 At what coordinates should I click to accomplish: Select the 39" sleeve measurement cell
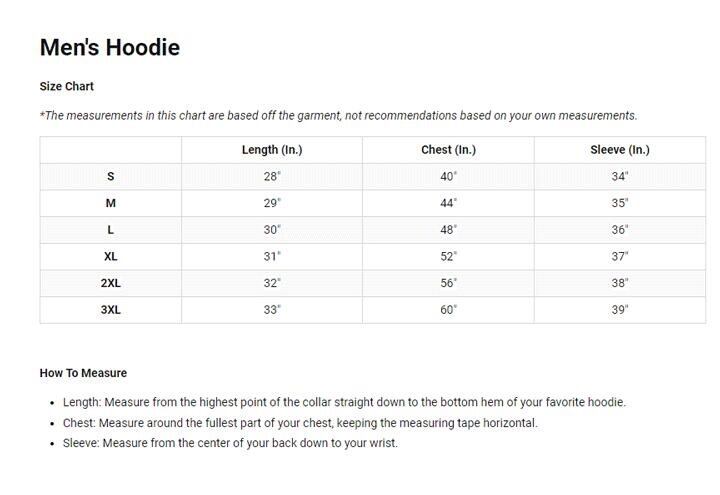point(620,310)
